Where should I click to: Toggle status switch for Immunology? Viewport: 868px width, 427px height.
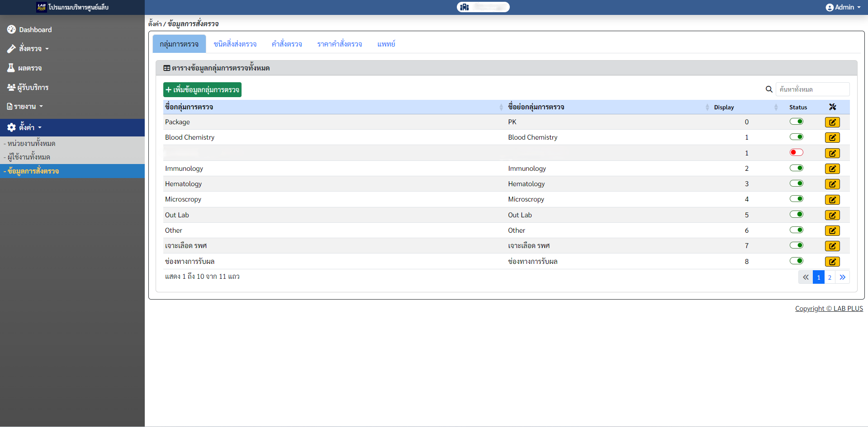point(796,168)
